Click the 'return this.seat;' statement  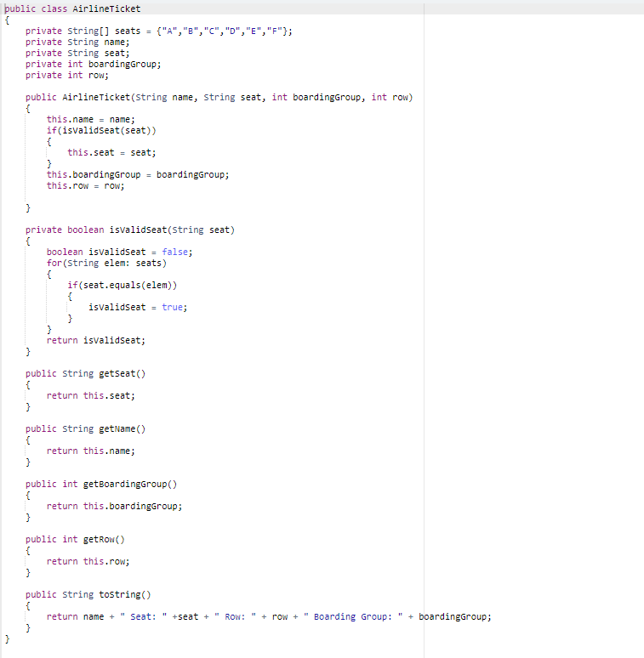click(x=91, y=395)
